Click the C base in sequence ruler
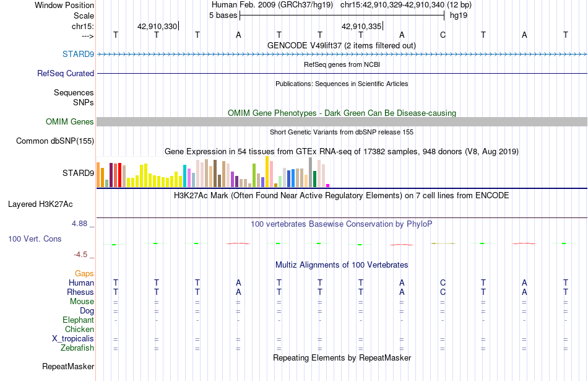Image resolution: width=588 pixels, height=381 pixels. click(x=443, y=35)
